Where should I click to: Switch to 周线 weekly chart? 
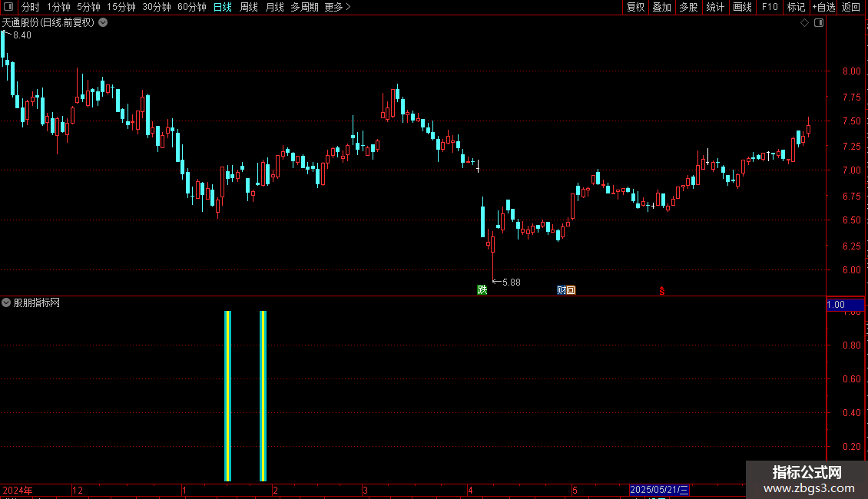249,7
